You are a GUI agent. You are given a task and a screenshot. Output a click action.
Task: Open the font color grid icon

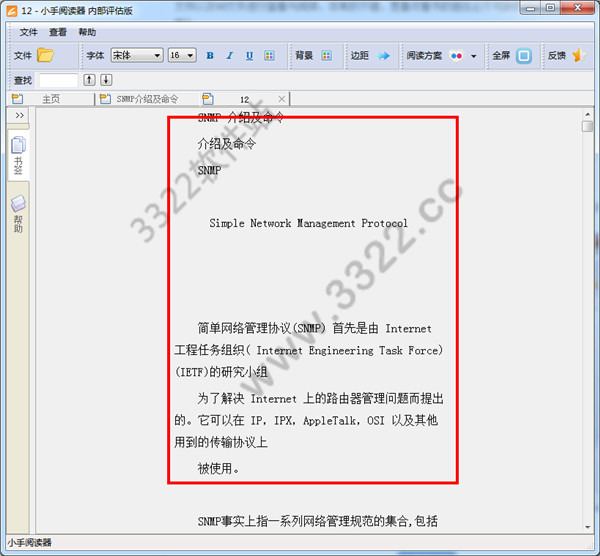[269, 55]
